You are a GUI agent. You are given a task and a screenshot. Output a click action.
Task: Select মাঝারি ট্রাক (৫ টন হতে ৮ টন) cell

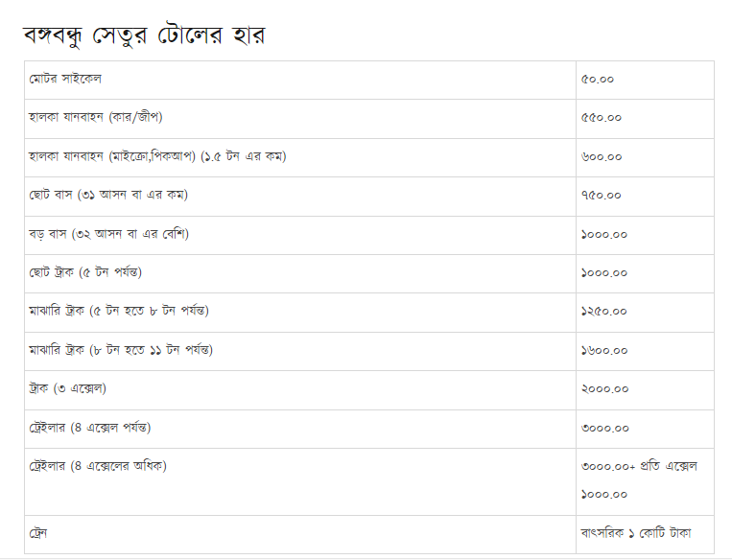click(x=300, y=313)
